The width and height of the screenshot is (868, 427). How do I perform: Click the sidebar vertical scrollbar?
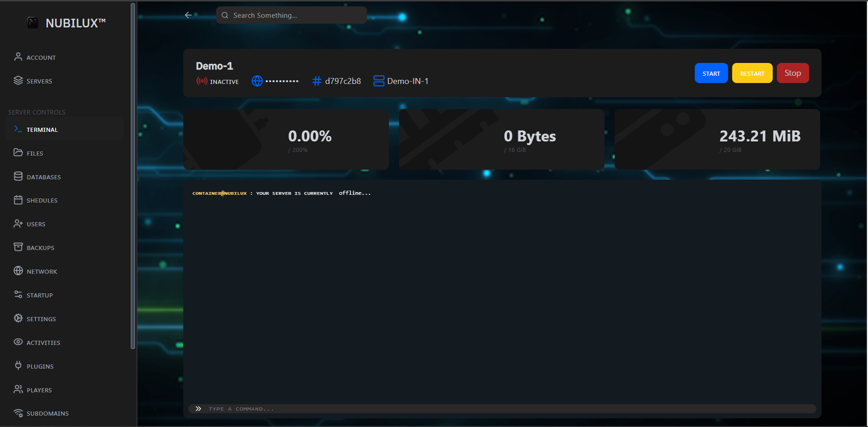(133, 176)
